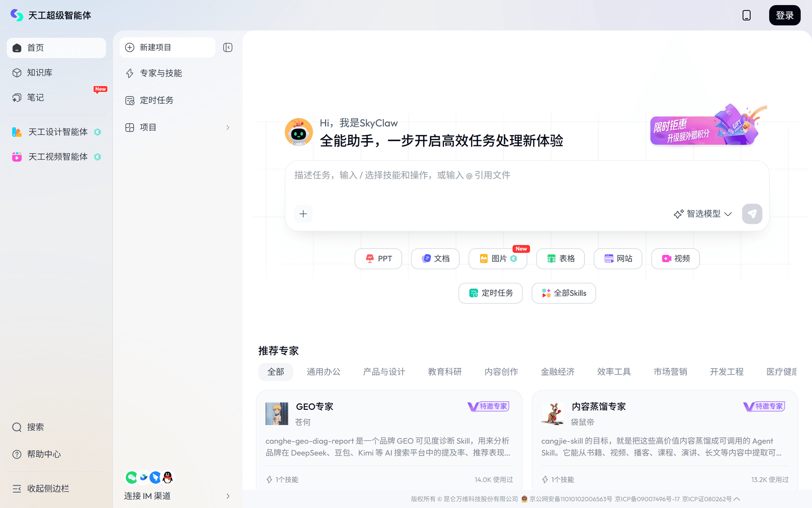Viewport: 812px width, 508px height.
Task: Click 1个技能 on the GEO专家 card
Action: (282, 480)
